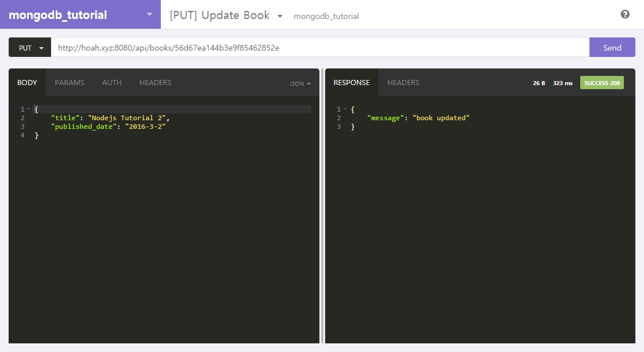This screenshot has height=352, width=644.
Task: Open the help icon
Action: tap(625, 14)
